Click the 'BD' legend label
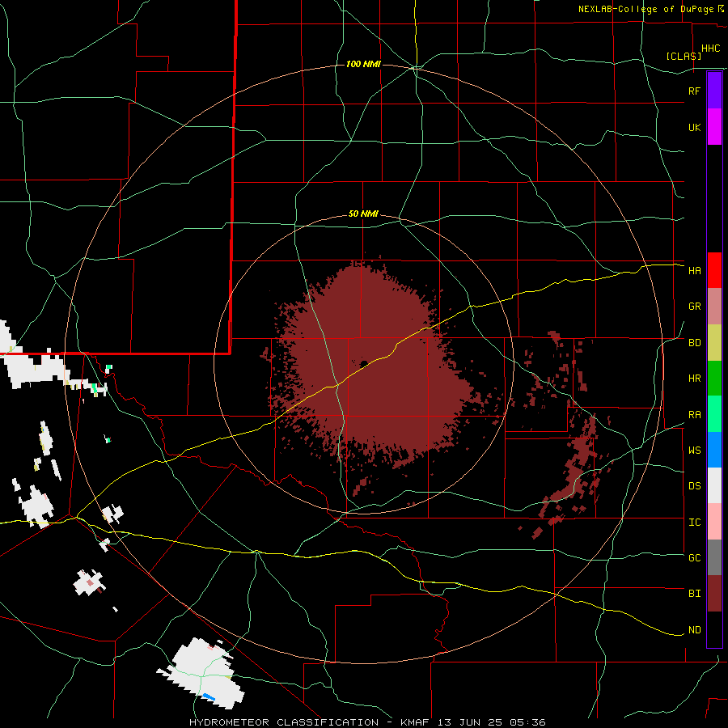 click(694, 343)
